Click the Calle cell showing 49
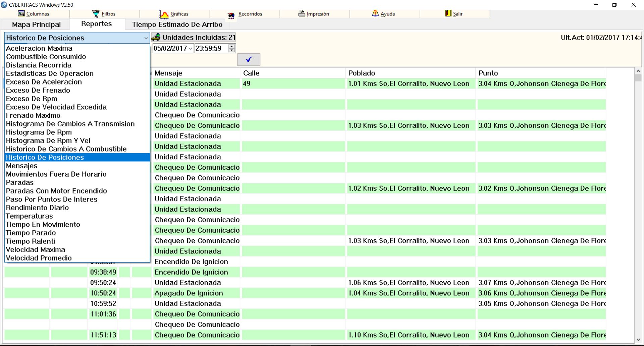This screenshot has width=644, height=346. point(293,83)
